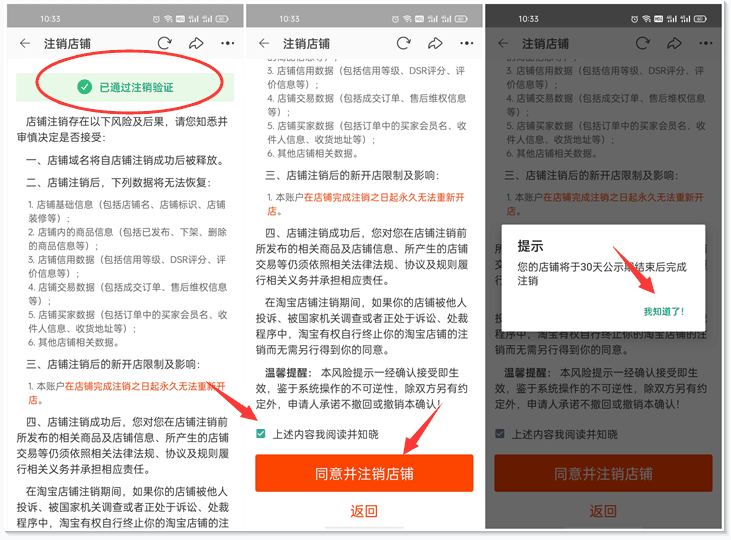The image size is (731, 540).
Task: Tap share icon in middle phone screen
Action: (435, 43)
